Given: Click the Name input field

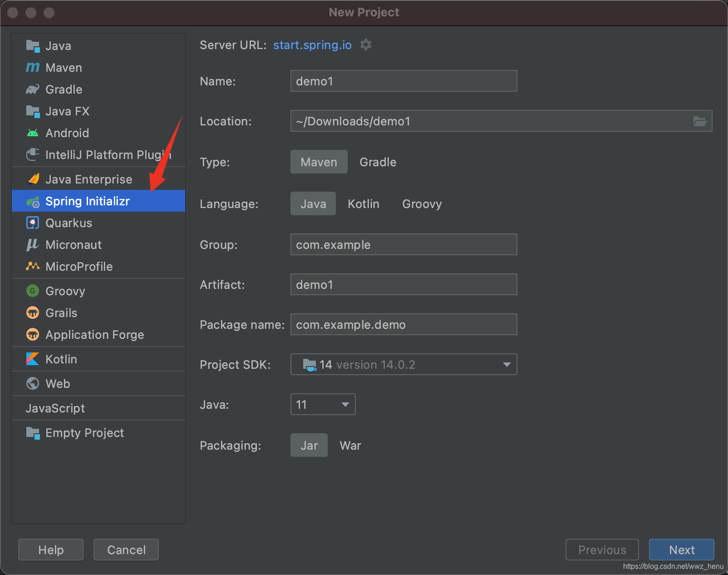Looking at the screenshot, I should (404, 81).
